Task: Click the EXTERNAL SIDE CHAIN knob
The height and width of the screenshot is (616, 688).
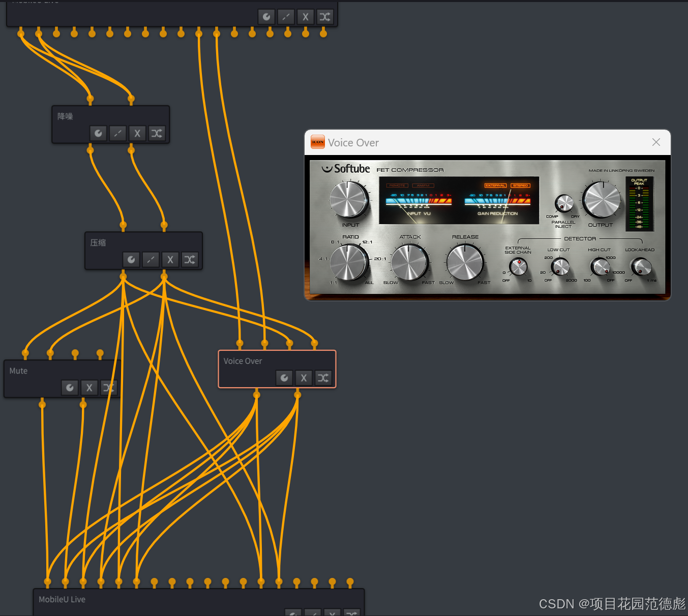Action: pos(518,266)
